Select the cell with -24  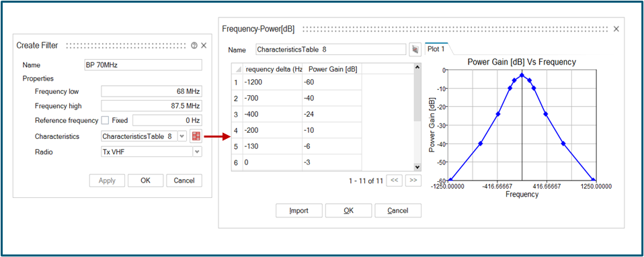point(332,114)
